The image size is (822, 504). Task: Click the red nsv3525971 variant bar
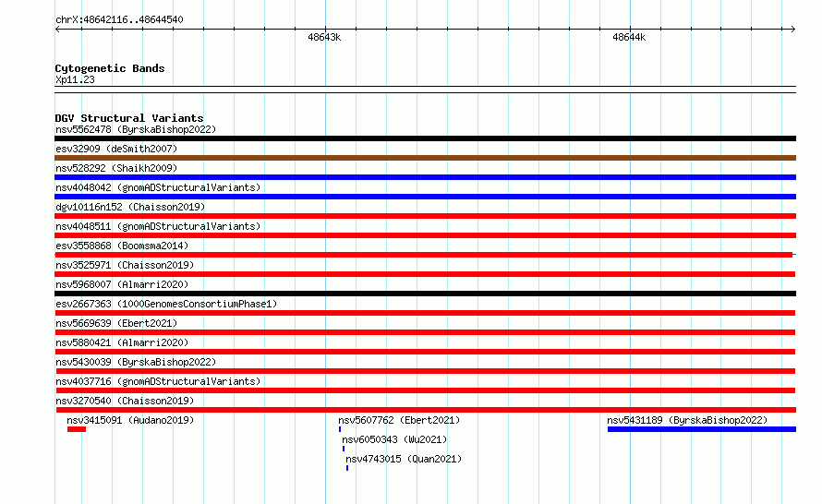pyautogui.click(x=425, y=274)
